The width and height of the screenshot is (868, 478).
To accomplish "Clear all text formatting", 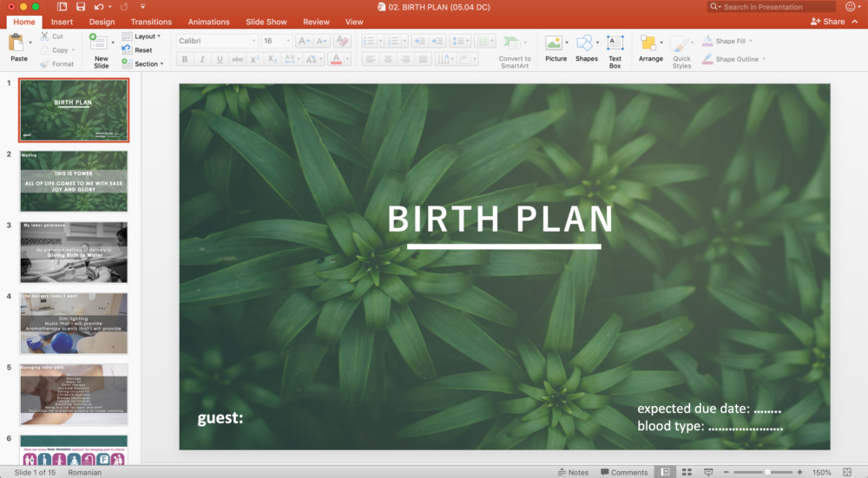I will click(x=342, y=41).
